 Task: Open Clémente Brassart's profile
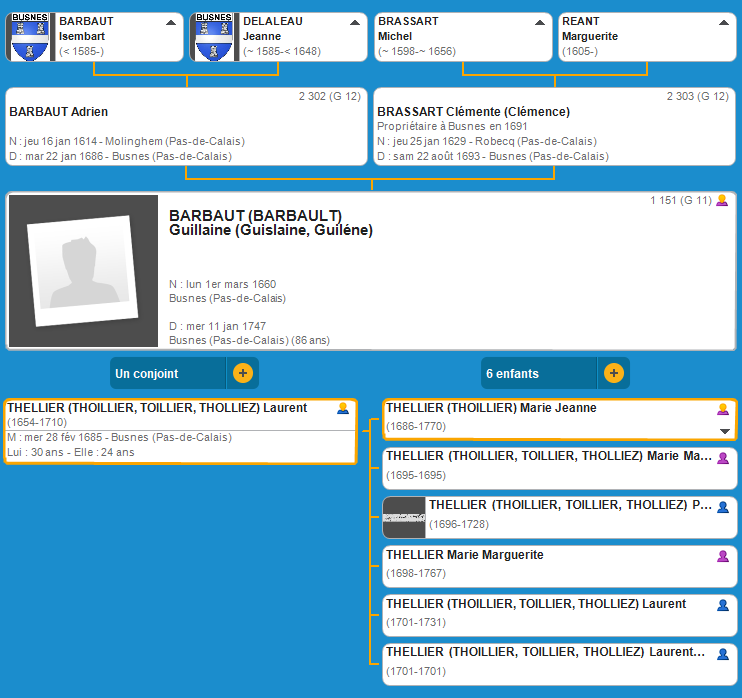pyautogui.click(x=473, y=112)
